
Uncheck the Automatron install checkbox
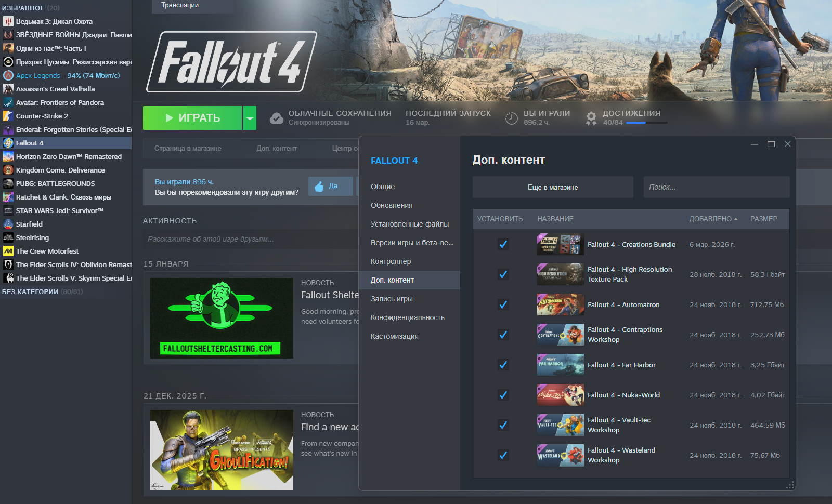(503, 304)
